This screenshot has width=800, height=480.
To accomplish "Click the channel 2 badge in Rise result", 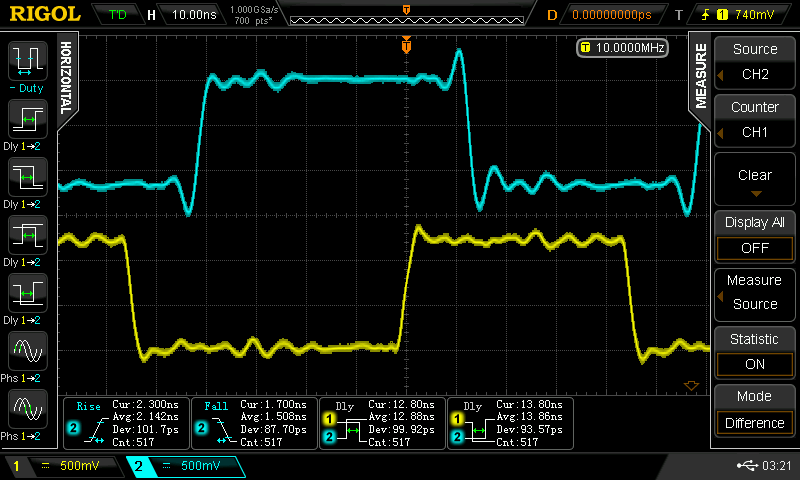I will [73, 427].
